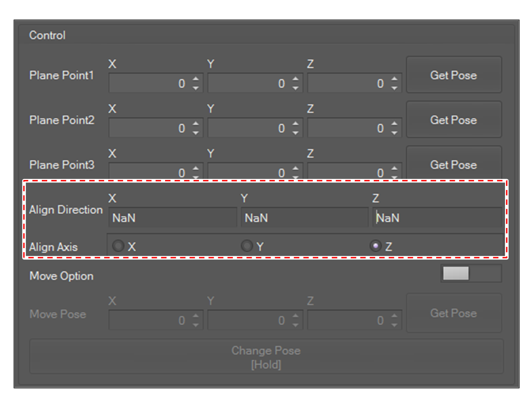Screen dimensions: 532x396
Task: Click Get Pose for Plane Point2
Action: (454, 120)
